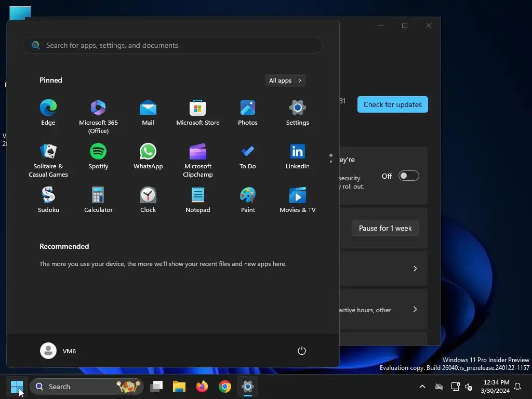Screen dimensions: 532x399
Task: Open the Clock app
Action: click(x=148, y=200)
